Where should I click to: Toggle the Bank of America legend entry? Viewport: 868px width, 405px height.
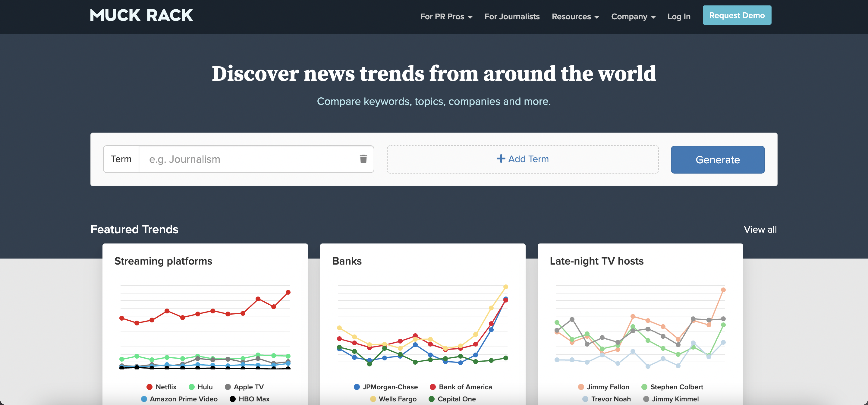(x=461, y=387)
